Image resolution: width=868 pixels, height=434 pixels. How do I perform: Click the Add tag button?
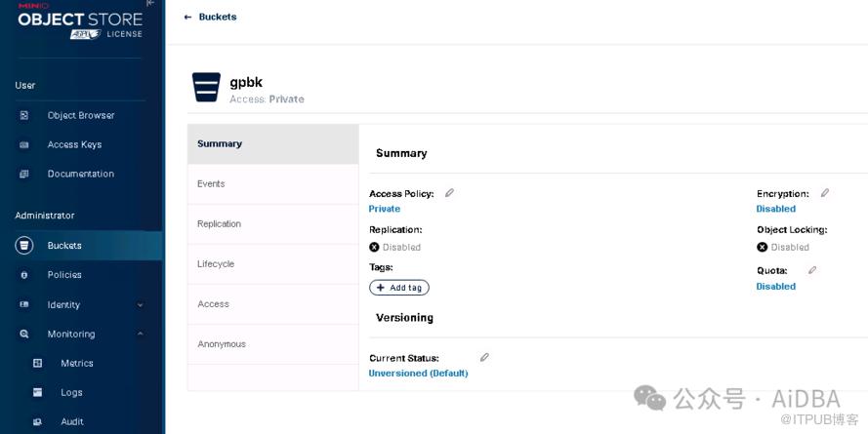click(x=399, y=288)
